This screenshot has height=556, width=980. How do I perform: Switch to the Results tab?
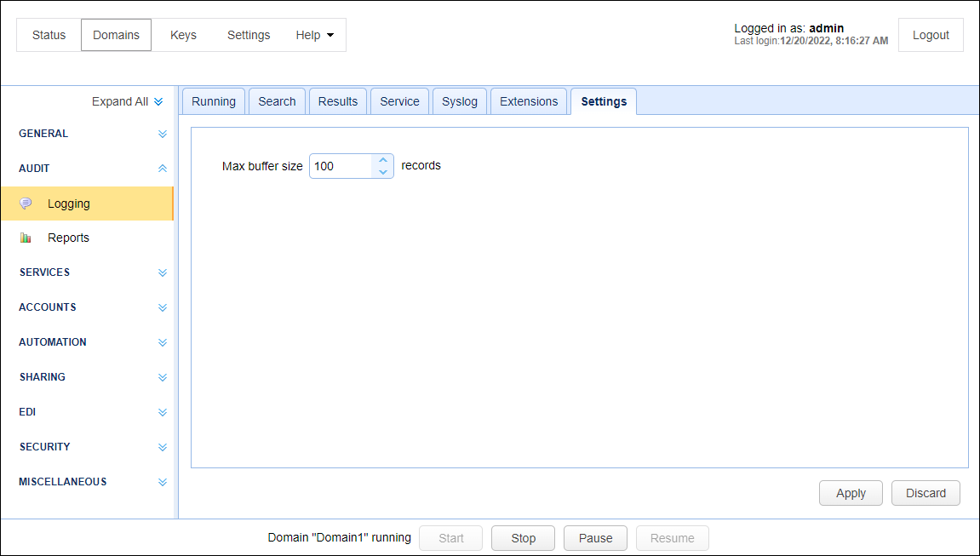click(x=338, y=102)
